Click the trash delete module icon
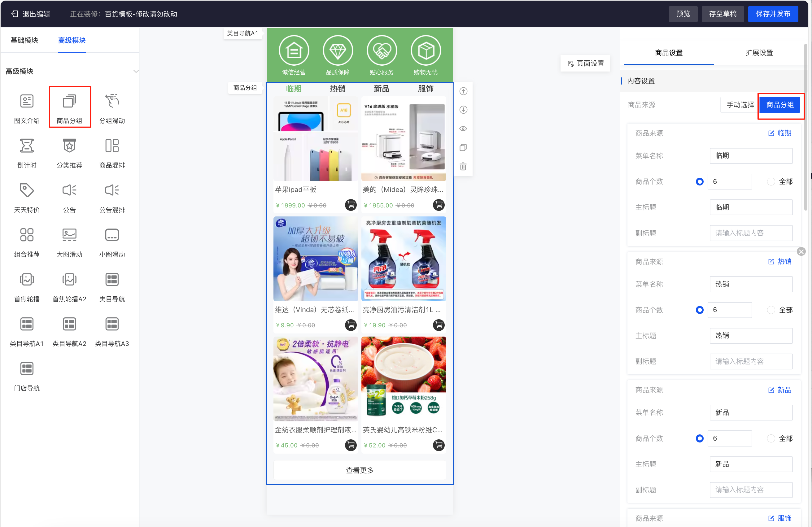The height and width of the screenshot is (527, 812). click(x=463, y=167)
